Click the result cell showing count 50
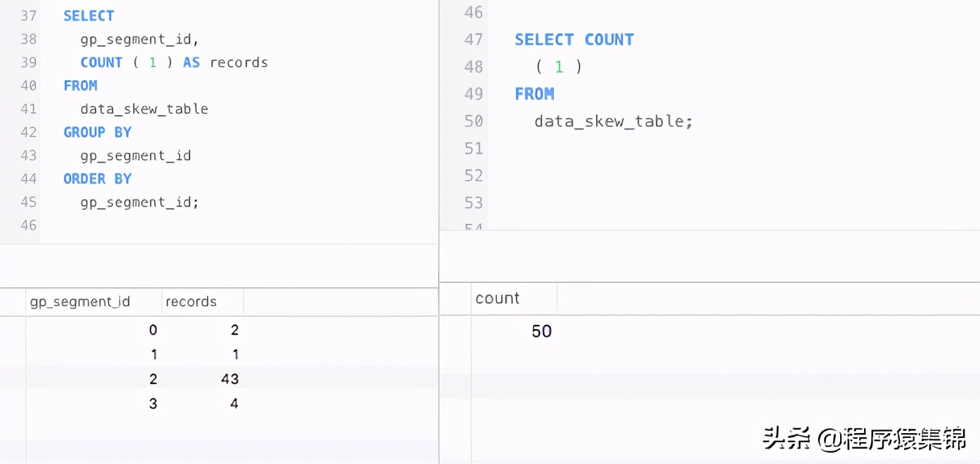Image resolution: width=980 pixels, height=464 pixels. click(514, 331)
